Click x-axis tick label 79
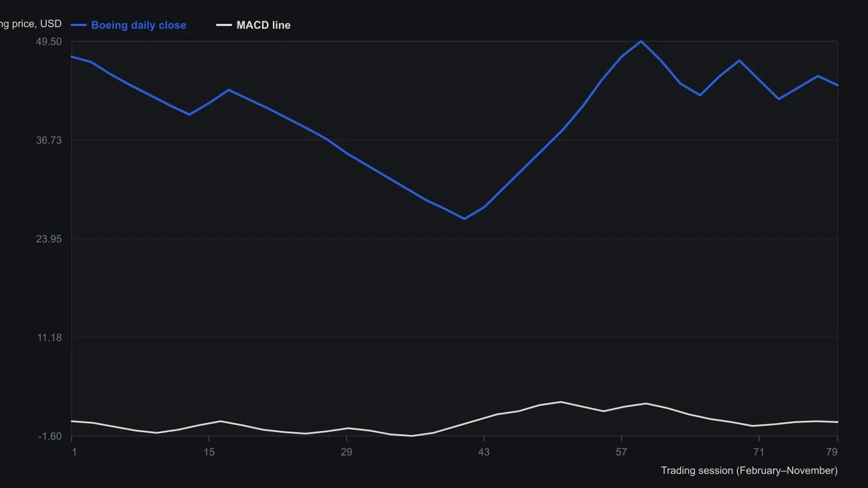The width and height of the screenshot is (868, 488). click(832, 452)
